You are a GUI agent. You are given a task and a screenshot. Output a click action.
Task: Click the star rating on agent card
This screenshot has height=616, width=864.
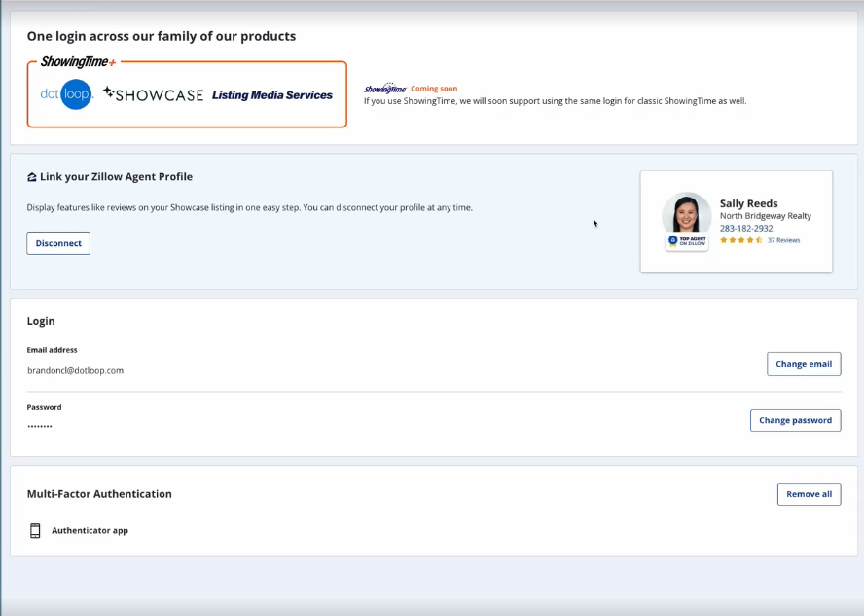tap(740, 240)
